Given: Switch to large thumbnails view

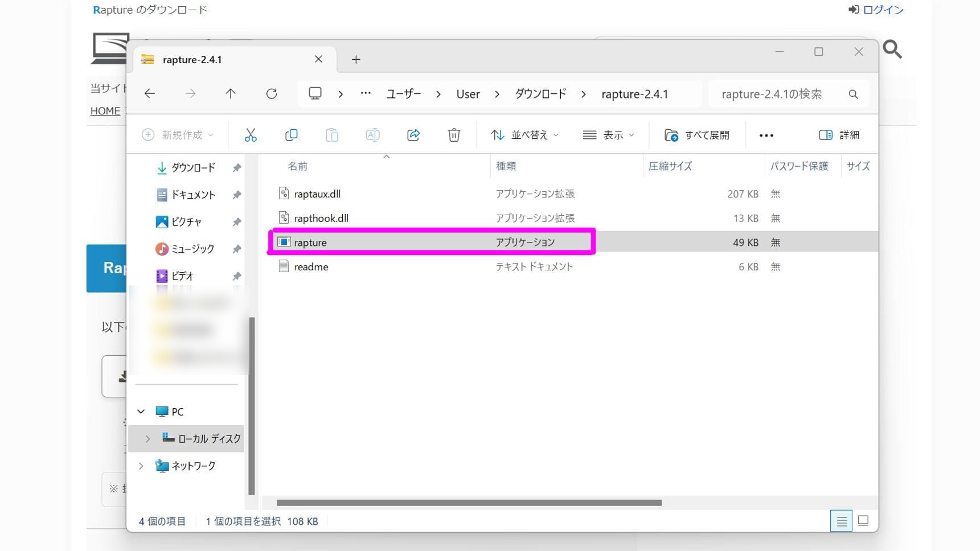Looking at the screenshot, I should click(x=863, y=521).
